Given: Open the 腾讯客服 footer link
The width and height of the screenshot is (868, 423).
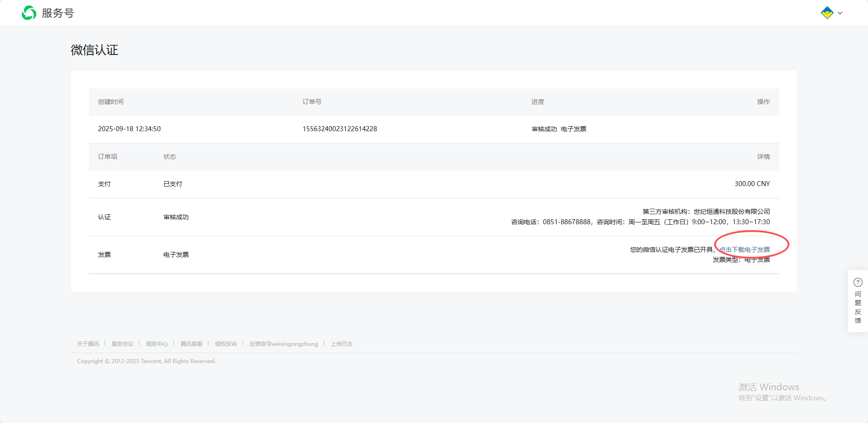Looking at the screenshot, I should point(192,344).
